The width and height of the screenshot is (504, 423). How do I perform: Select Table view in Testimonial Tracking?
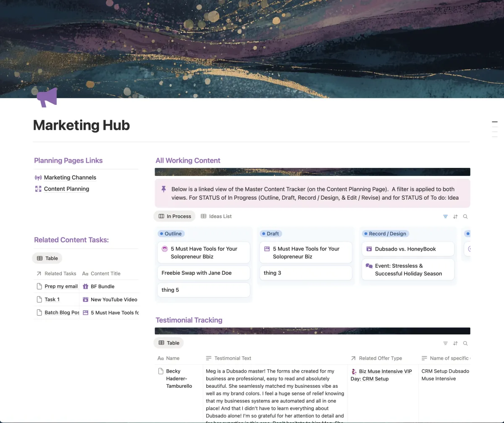pyautogui.click(x=168, y=343)
